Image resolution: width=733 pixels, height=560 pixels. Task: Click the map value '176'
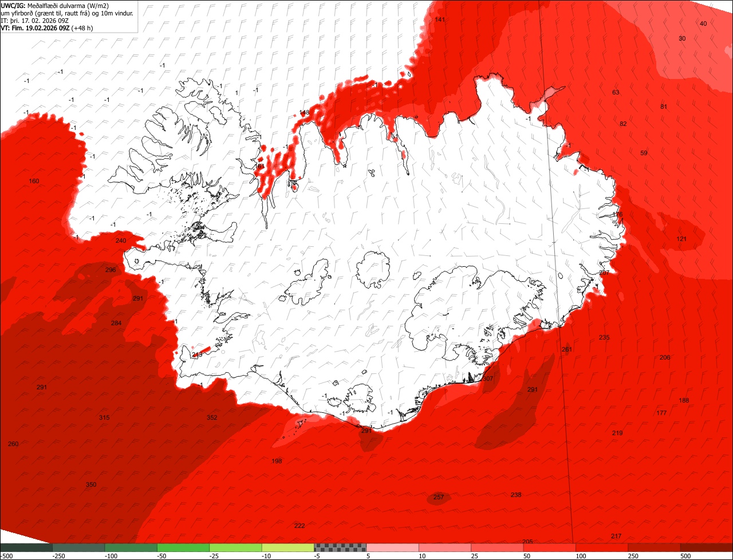pos(617,214)
